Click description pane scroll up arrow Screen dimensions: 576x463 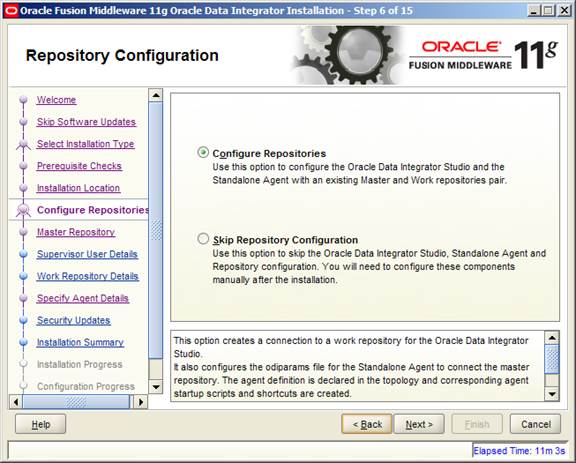(x=552, y=337)
